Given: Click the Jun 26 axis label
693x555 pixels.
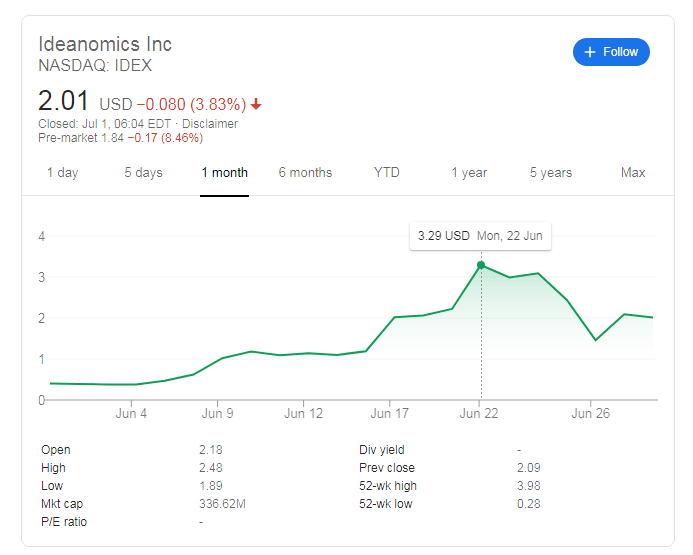Looking at the screenshot, I should 590,413.
